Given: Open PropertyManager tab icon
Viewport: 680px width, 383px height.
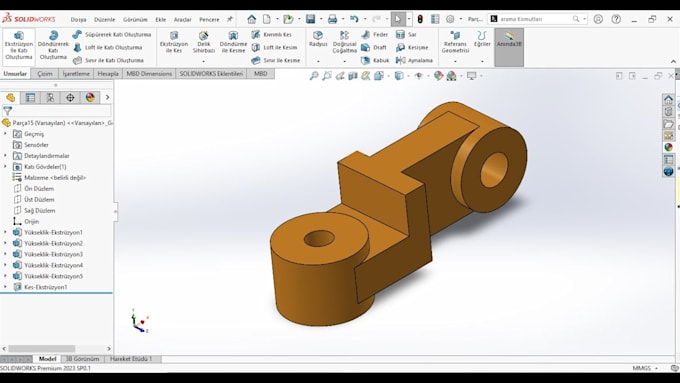Looking at the screenshot, I should click(x=30, y=98).
